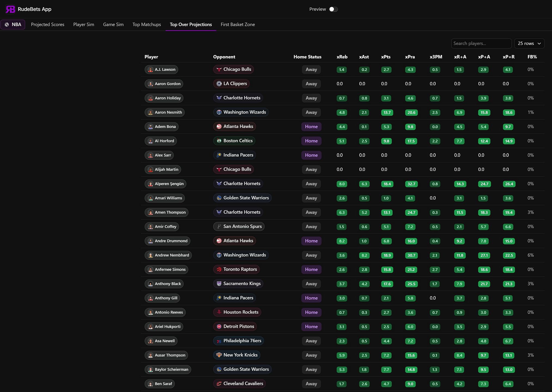Open the First Basket Zone tab
552x392 pixels.
tap(238, 24)
